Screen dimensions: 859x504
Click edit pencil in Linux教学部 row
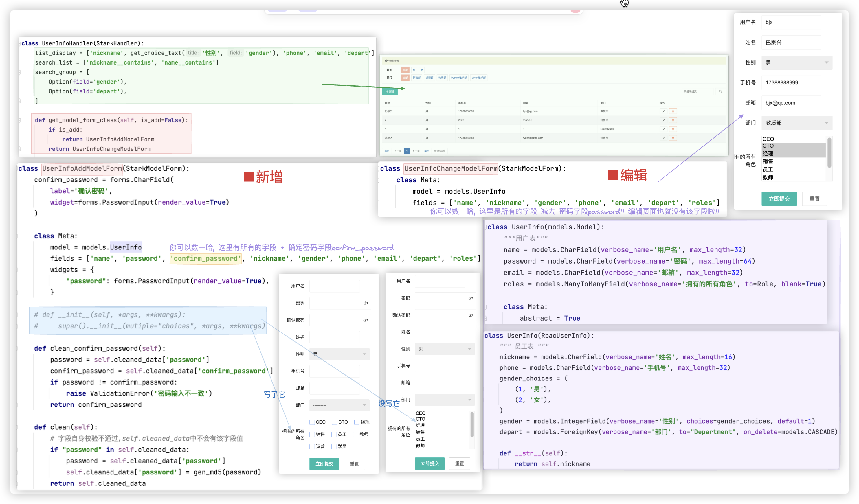(x=663, y=129)
